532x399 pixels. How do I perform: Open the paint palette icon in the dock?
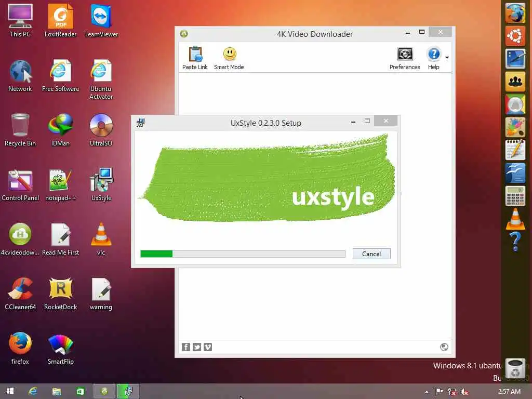pyautogui.click(x=515, y=127)
